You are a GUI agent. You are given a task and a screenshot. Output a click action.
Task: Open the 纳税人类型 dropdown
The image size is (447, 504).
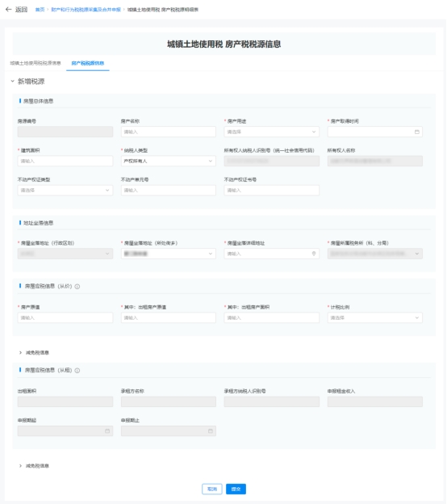click(x=169, y=161)
